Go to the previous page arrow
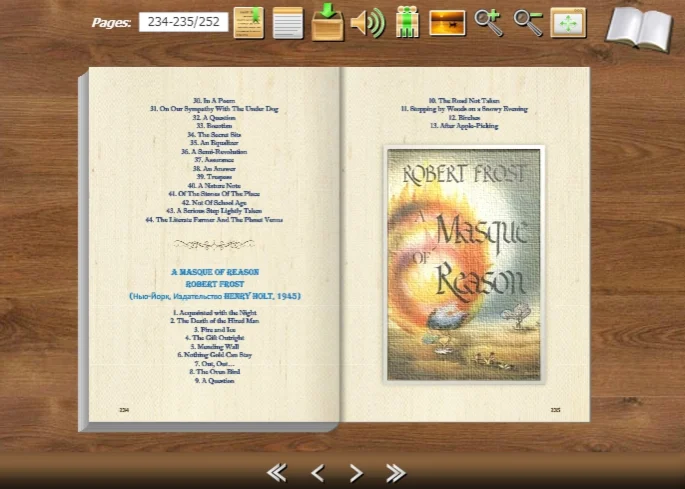Image resolution: width=685 pixels, height=489 pixels. pyautogui.click(x=318, y=473)
